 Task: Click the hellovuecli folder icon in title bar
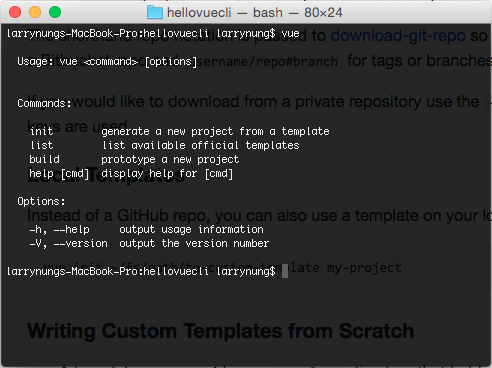coord(155,13)
